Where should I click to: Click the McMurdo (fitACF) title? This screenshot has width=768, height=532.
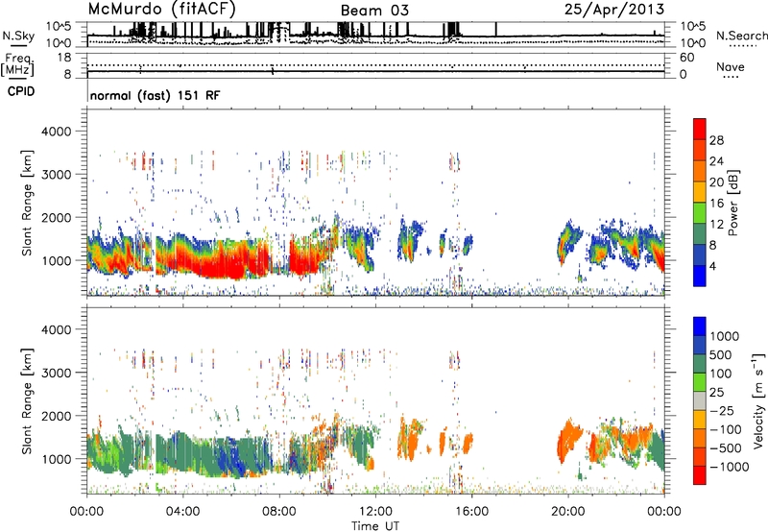point(161,10)
